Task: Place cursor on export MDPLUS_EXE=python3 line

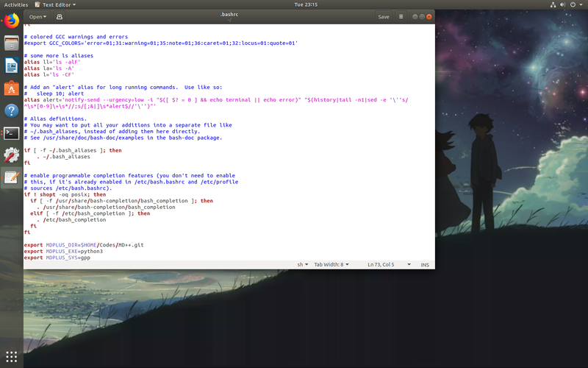Action: coord(63,251)
